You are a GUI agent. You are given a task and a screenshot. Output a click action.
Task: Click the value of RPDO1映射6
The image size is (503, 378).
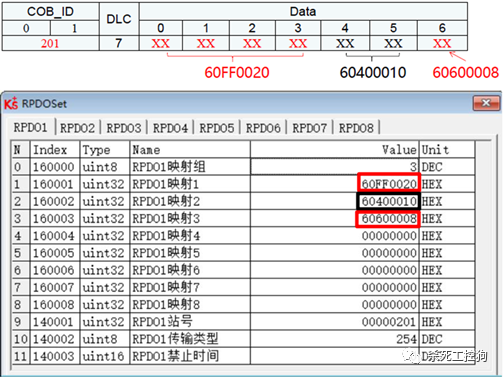click(335, 270)
